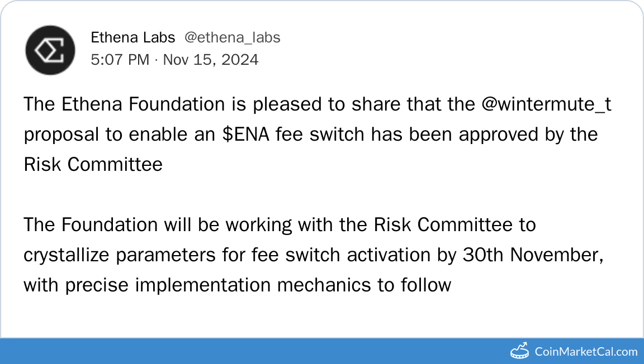This screenshot has width=644, height=364.
Task: Visit the CoinMarketCal.com watermark text
Action: [x=586, y=352]
